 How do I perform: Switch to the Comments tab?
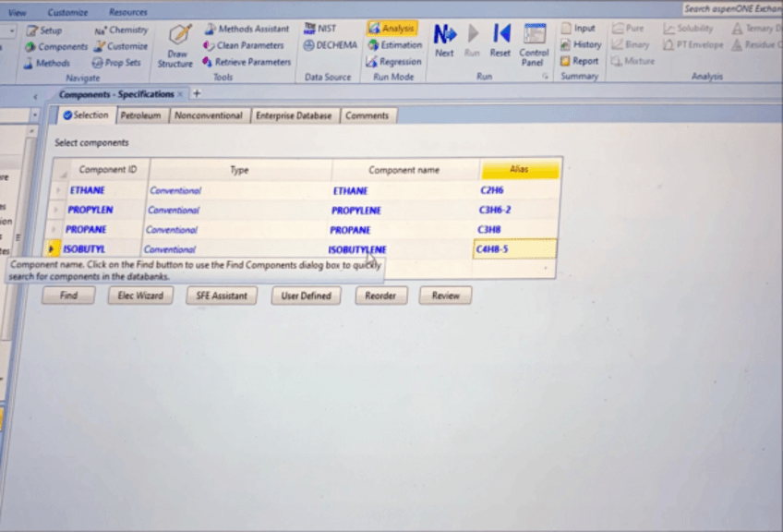coord(367,115)
